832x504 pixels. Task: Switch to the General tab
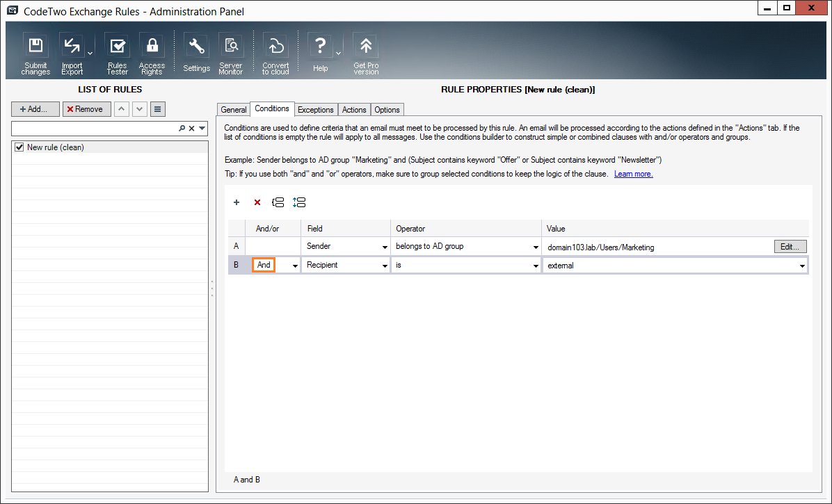234,110
